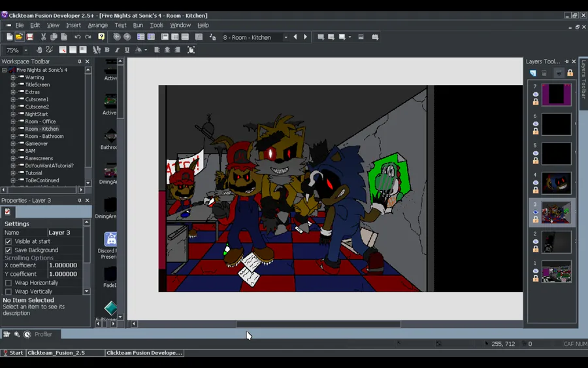The height and width of the screenshot is (368, 588).
Task: Collapse the Five Nights at Sonic's 4 tree root
Action: point(4,70)
